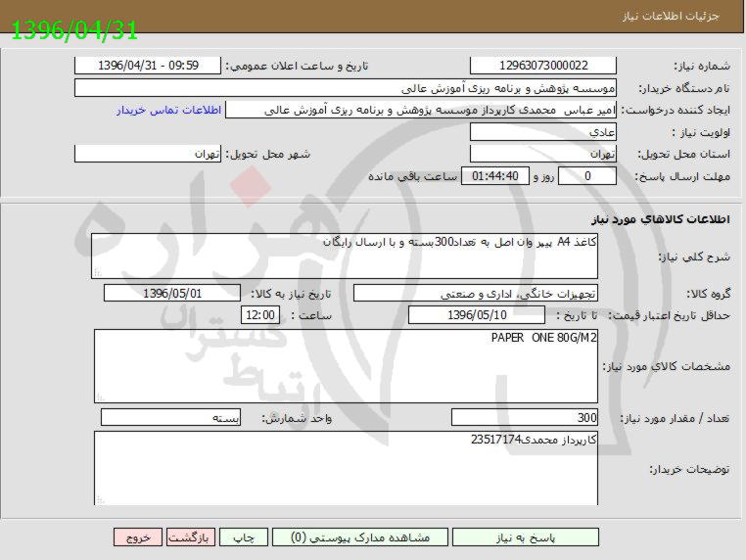Viewport: 746px width, 560px height.
Task: Select the item specification area 'PAPER ONE 80G/M2'
Action: point(346,366)
